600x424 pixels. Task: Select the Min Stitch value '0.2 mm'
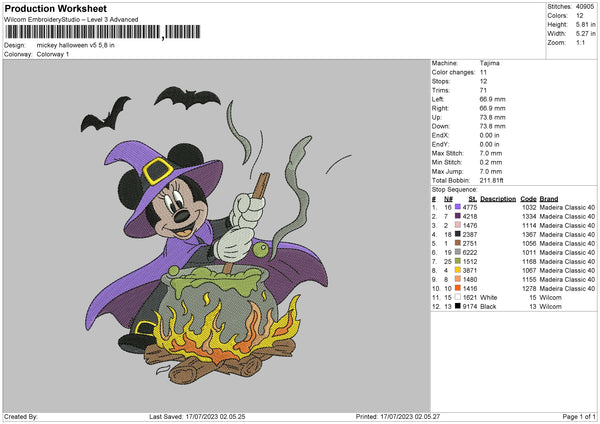491,162
